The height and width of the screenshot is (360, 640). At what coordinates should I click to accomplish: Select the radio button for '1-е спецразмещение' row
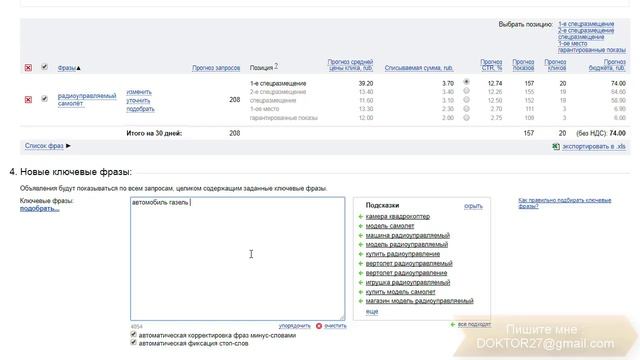click(x=466, y=82)
